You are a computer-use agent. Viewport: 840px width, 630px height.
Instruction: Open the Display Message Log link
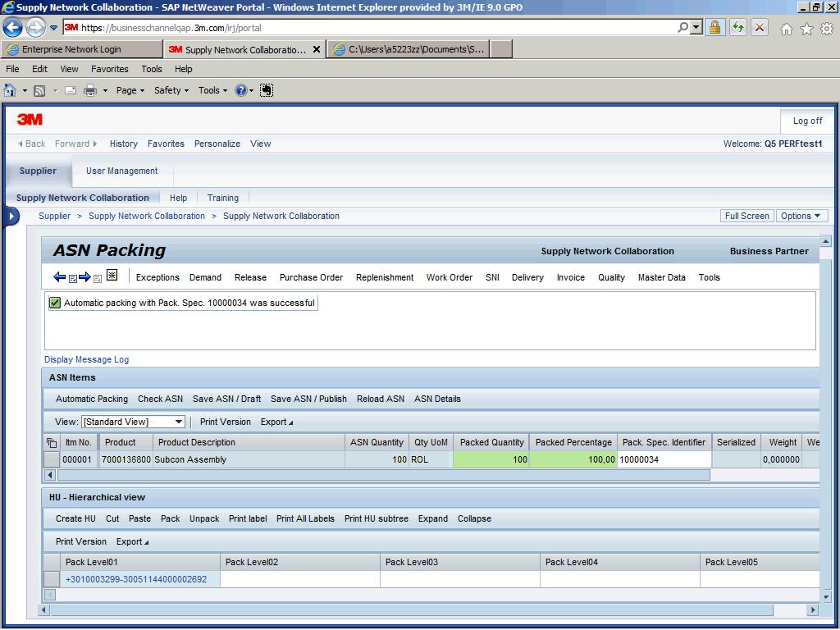click(86, 359)
